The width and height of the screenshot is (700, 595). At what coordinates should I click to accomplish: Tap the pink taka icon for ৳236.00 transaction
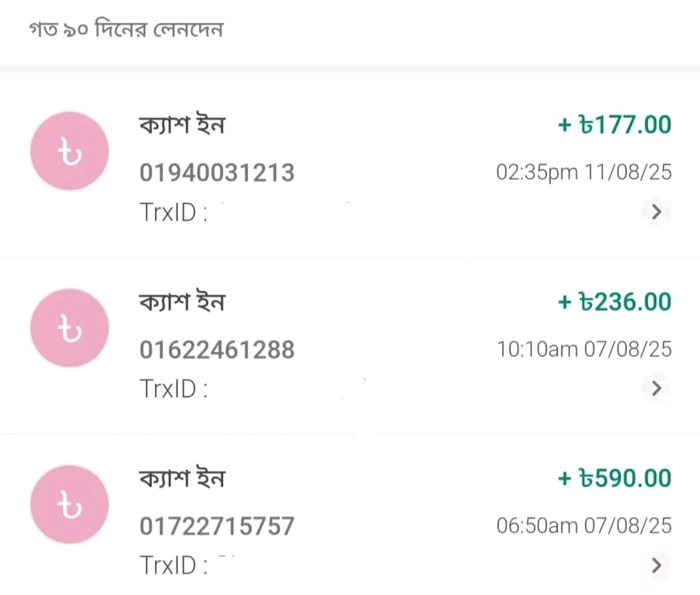click(x=69, y=327)
